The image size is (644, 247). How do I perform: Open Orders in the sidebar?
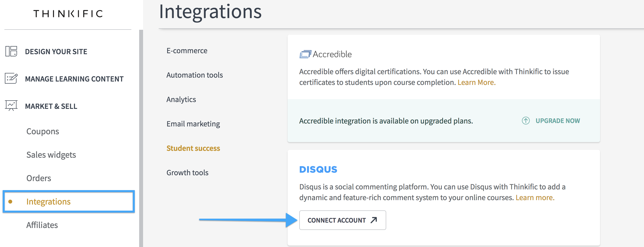pyautogui.click(x=39, y=178)
